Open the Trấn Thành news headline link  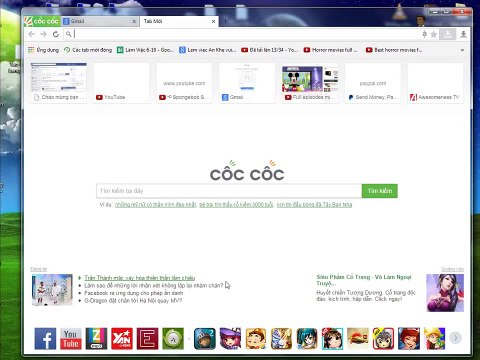[140, 278]
